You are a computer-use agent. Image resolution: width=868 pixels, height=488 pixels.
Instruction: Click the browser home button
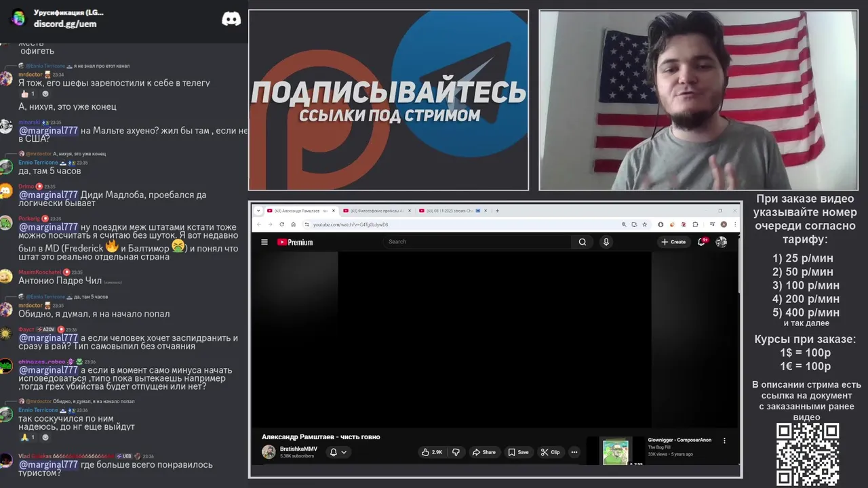coord(294,224)
